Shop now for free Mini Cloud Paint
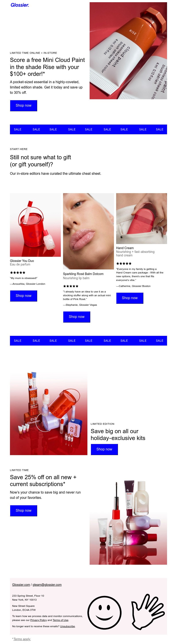Screen dimensions: 177x644 (23, 106)
